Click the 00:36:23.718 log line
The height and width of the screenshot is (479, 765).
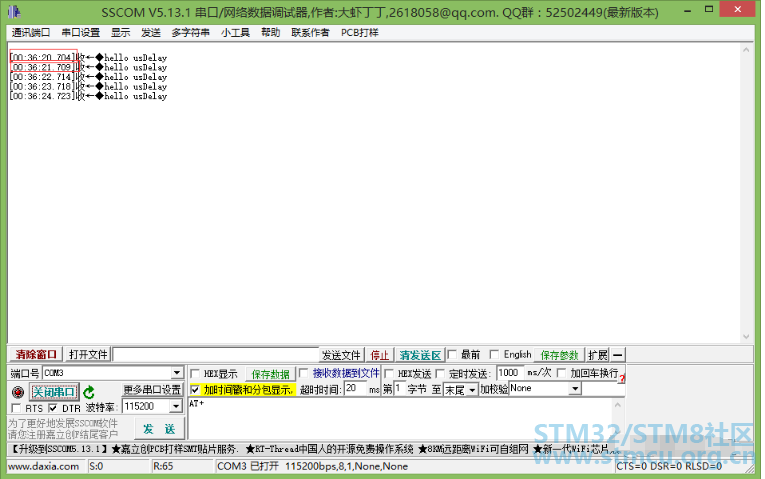(88, 87)
